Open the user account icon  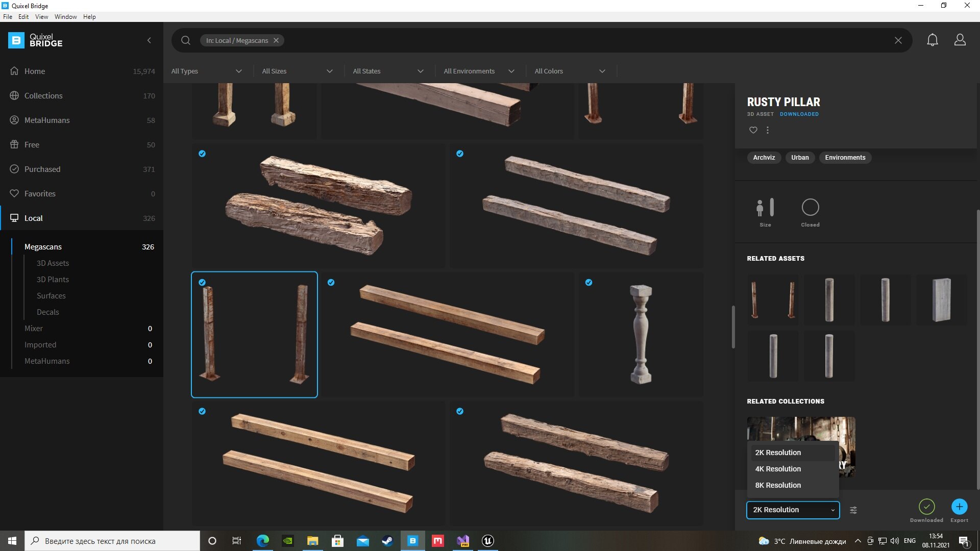point(960,40)
